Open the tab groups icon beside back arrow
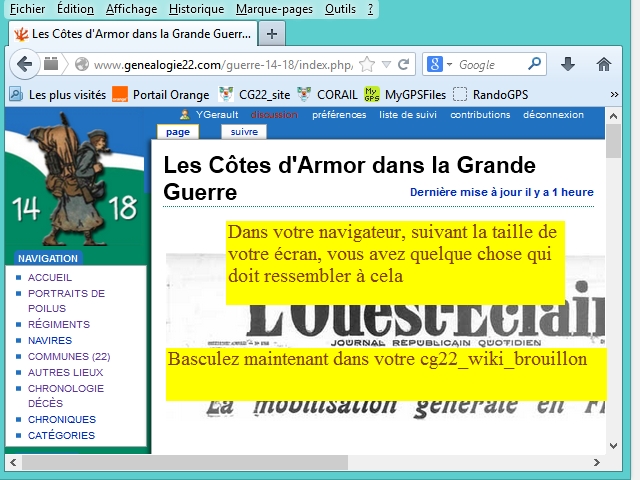Screen dimensions: 640x480 (x=51, y=64)
